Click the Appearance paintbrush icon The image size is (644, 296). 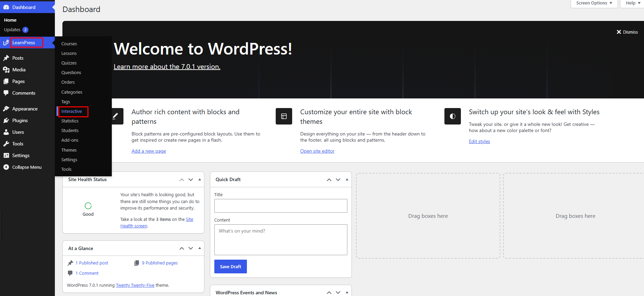pos(6,109)
